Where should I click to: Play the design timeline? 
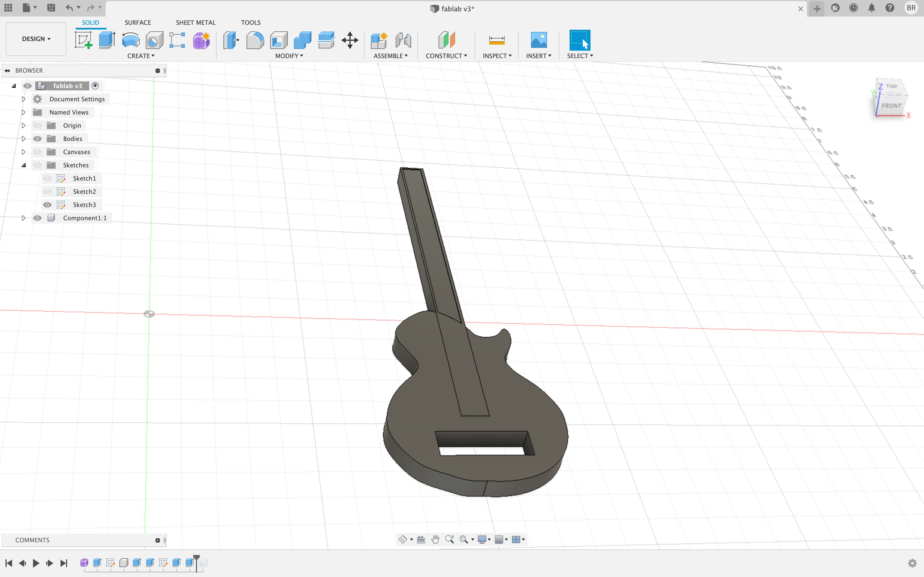tap(36, 563)
